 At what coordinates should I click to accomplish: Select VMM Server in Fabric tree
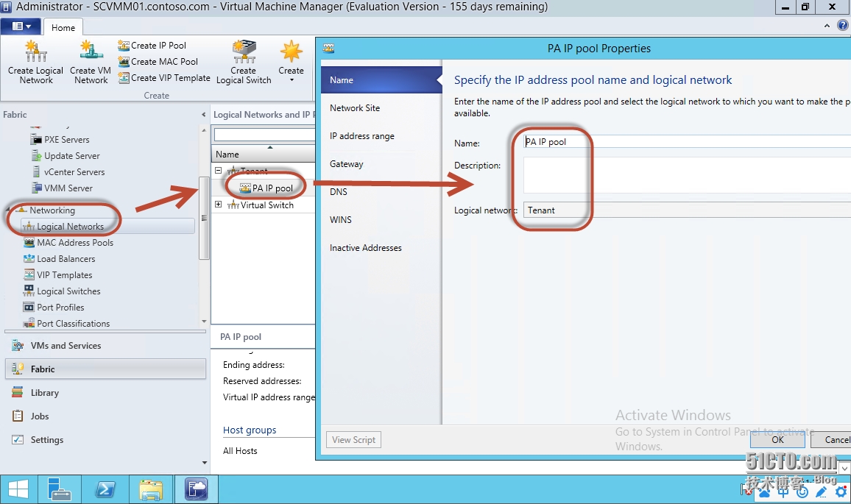click(68, 188)
